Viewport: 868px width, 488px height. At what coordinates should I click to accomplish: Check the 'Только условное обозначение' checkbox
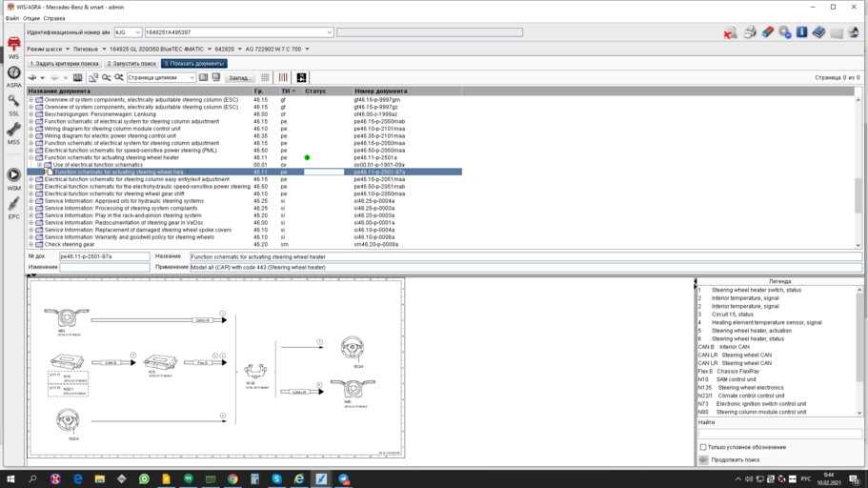(703, 447)
